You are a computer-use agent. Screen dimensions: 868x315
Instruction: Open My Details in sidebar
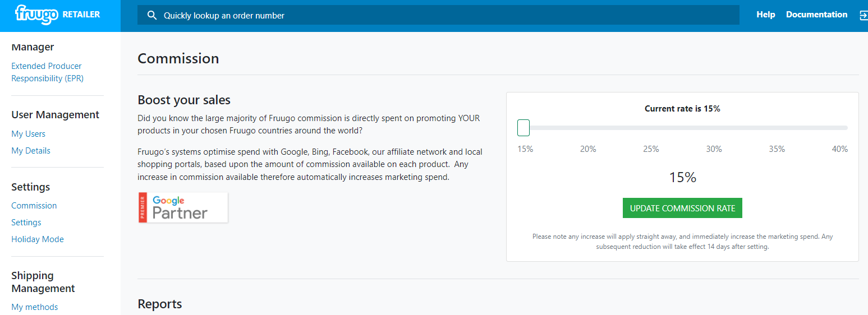pos(31,151)
